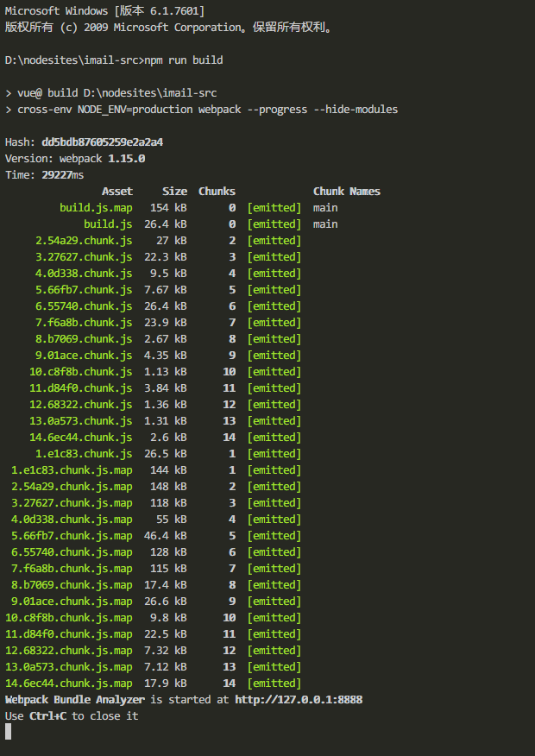Image resolution: width=535 pixels, height=756 pixels.
Task: Select the 10.c8f8b.chunk.js filename
Action: (x=81, y=372)
